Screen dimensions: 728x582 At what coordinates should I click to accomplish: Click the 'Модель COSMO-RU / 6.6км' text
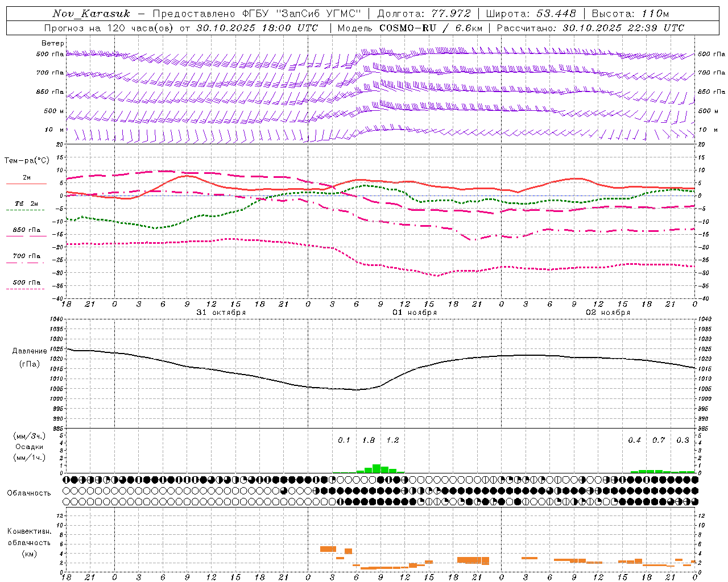pos(410,28)
